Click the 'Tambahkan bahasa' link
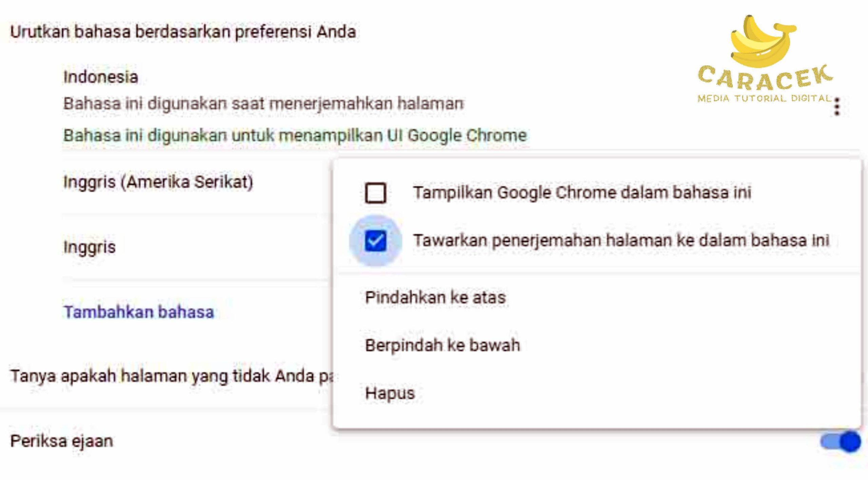Viewport: 868px width, 488px height. click(139, 312)
